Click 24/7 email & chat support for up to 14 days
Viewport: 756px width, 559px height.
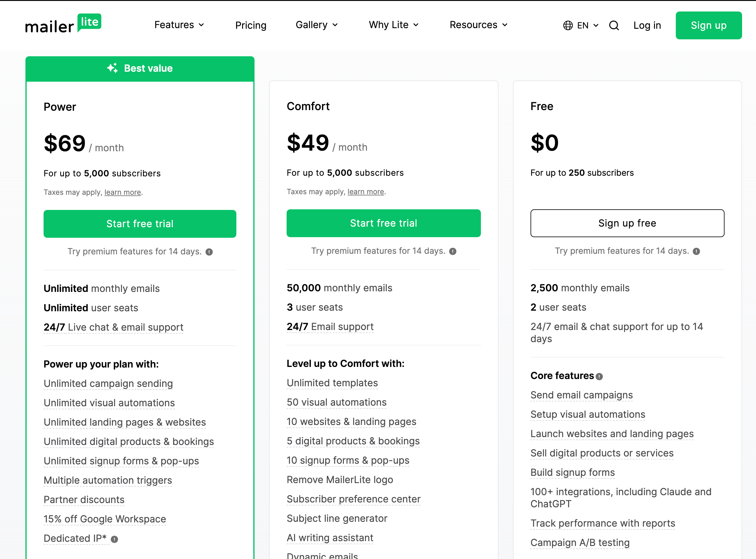point(617,333)
